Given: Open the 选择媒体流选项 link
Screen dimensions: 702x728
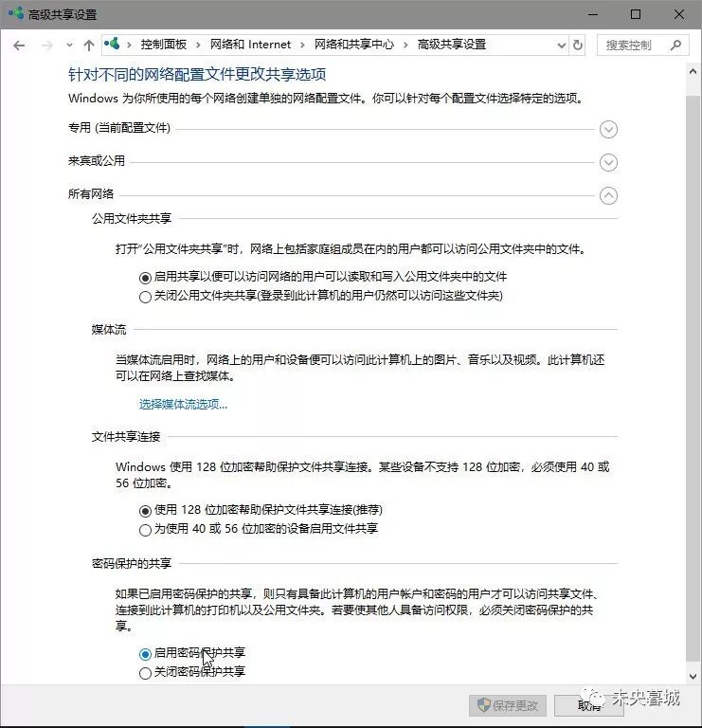Looking at the screenshot, I should [183, 405].
